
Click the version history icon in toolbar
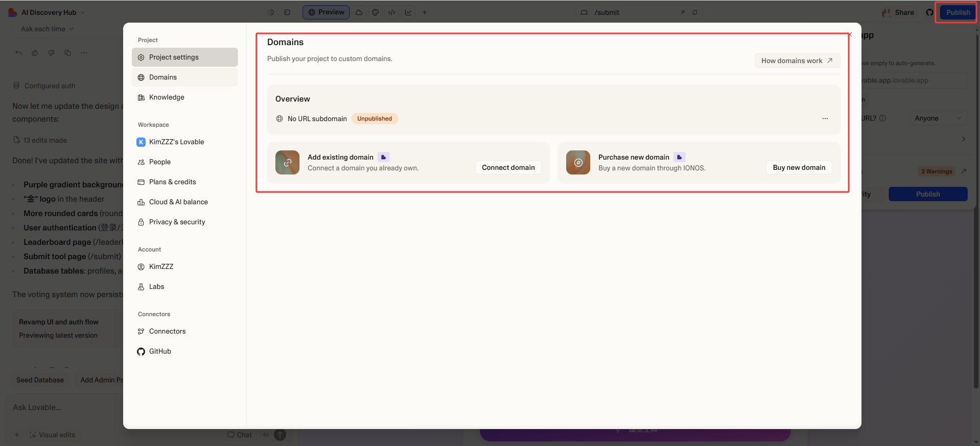tap(271, 12)
